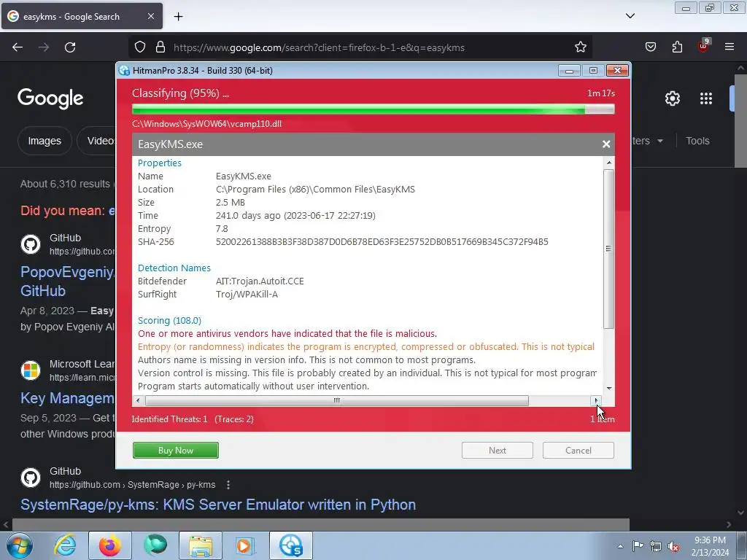
Task: Go forward in Firefox
Action: 44,47
